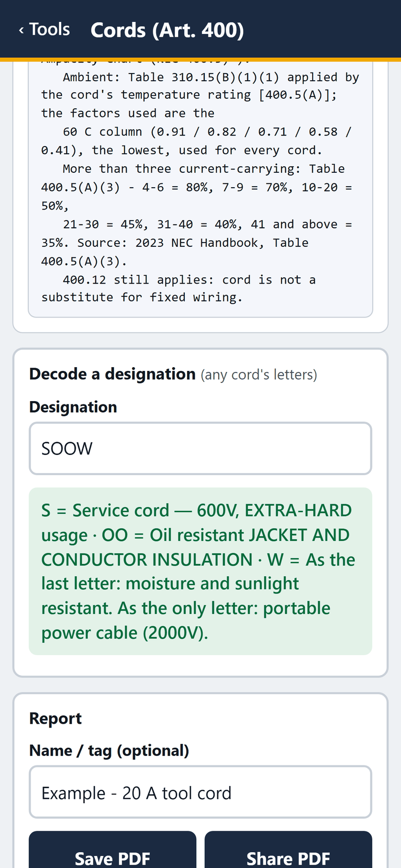Click the 'Name / tag (optional)' label
This screenshot has width=401, height=868.
pyautogui.click(x=109, y=751)
